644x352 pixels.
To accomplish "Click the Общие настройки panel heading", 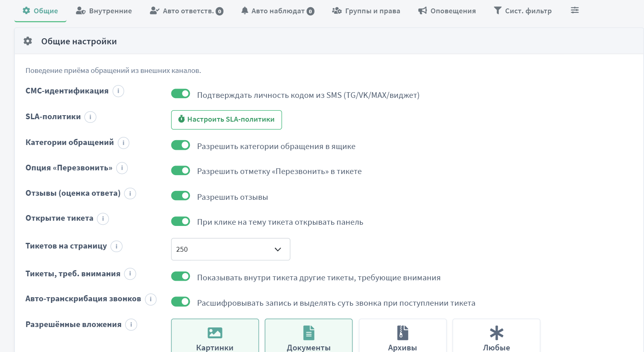I will point(79,41).
